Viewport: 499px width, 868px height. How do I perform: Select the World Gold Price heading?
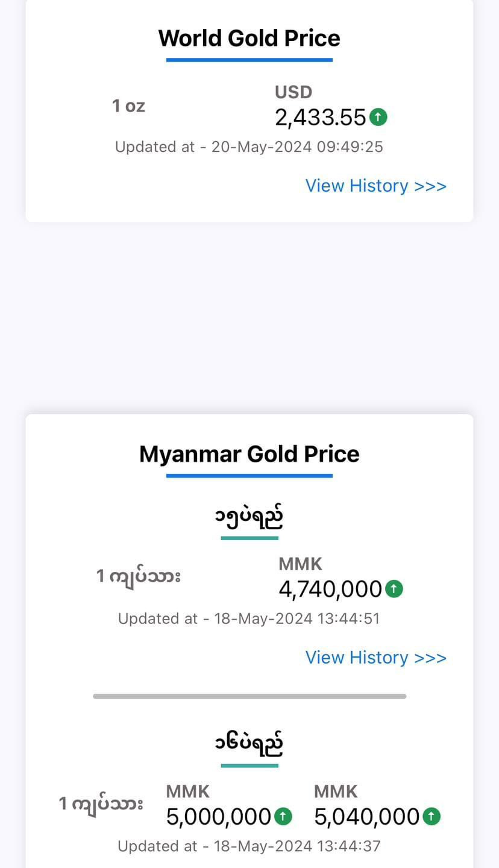pos(249,39)
